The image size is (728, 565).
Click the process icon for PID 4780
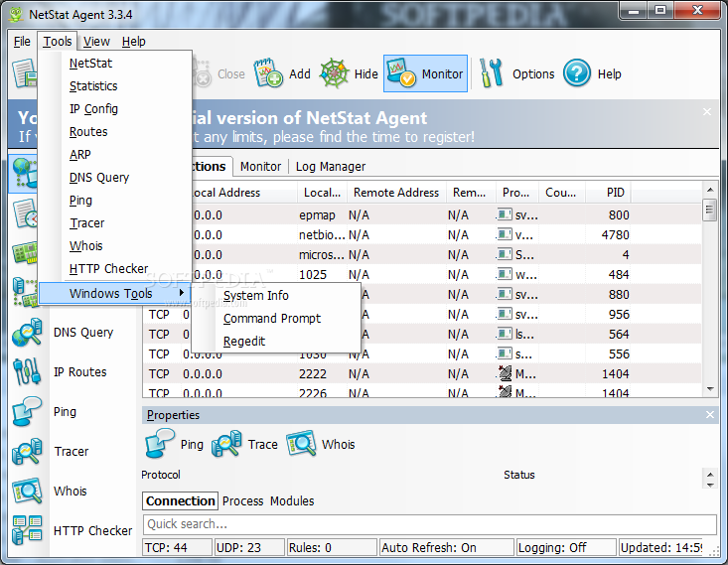coord(505,235)
